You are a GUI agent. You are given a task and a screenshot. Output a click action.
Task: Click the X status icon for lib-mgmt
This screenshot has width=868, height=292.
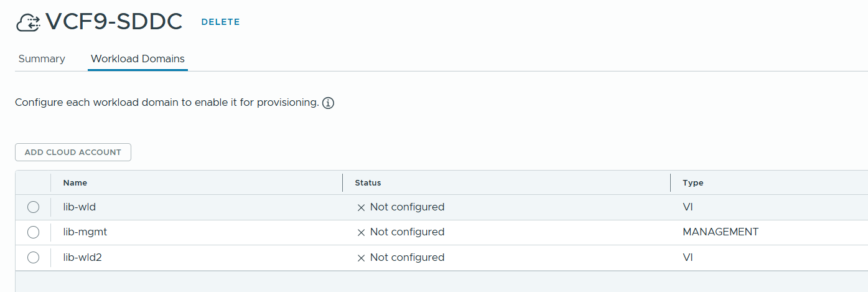[361, 232]
